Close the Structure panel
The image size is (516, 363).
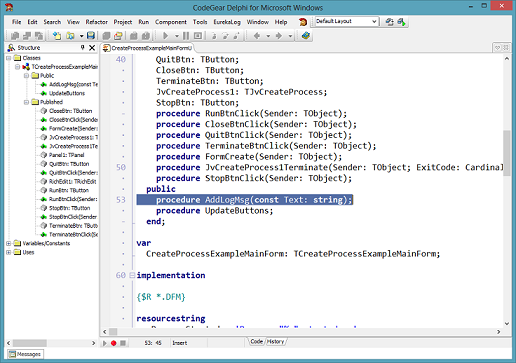tap(92, 48)
